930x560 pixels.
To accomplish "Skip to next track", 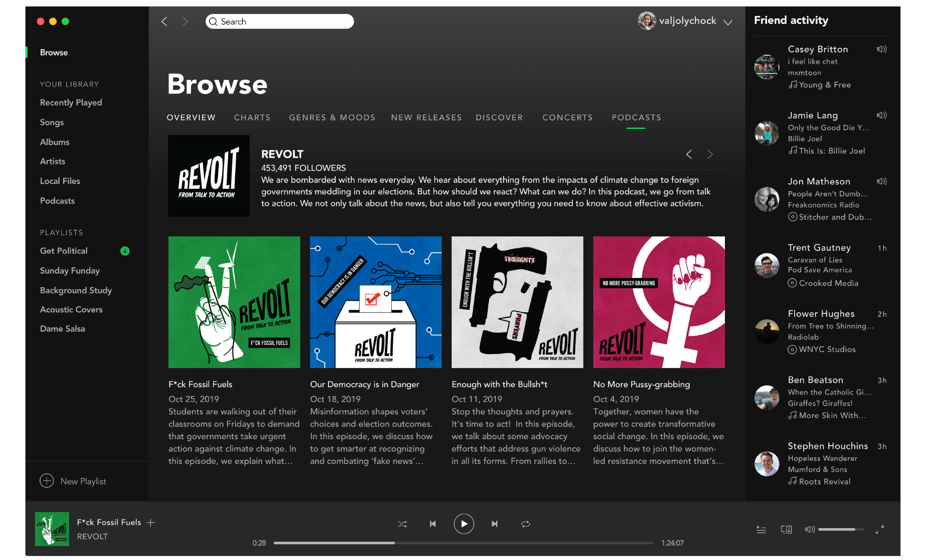I will pyautogui.click(x=495, y=524).
